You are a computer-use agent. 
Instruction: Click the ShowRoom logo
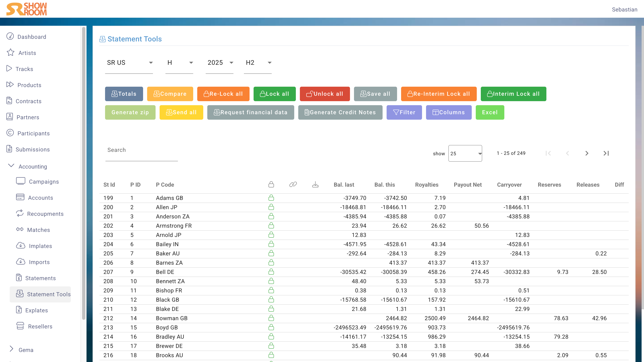(27, 9)
